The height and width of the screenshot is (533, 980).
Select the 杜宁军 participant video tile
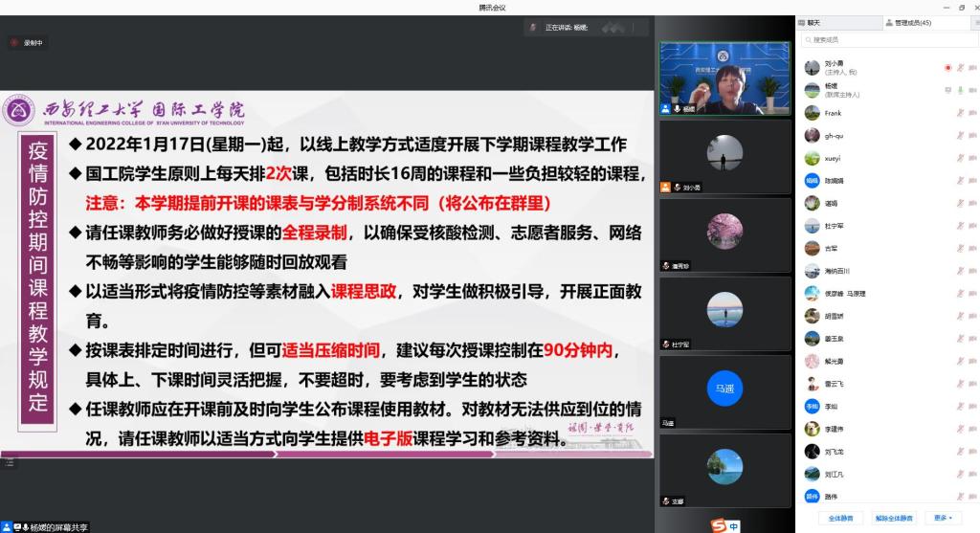click(x=724, y=314)
